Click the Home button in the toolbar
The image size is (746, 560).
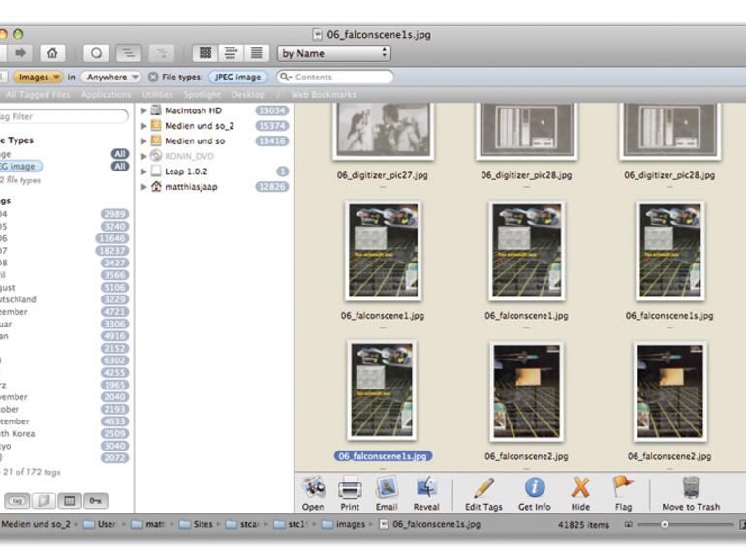pos(52,53)
